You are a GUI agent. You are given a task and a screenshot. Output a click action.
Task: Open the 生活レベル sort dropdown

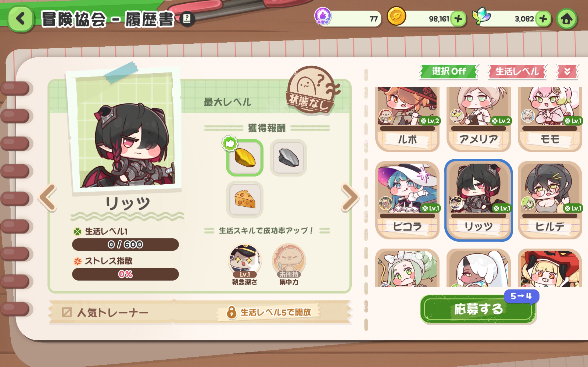tap(517, 71)
